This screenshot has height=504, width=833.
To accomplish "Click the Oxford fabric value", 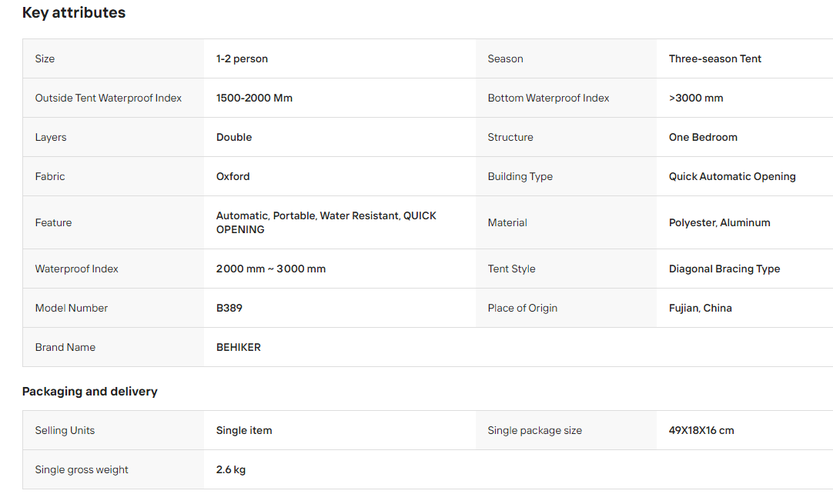I will click(233, 177).
